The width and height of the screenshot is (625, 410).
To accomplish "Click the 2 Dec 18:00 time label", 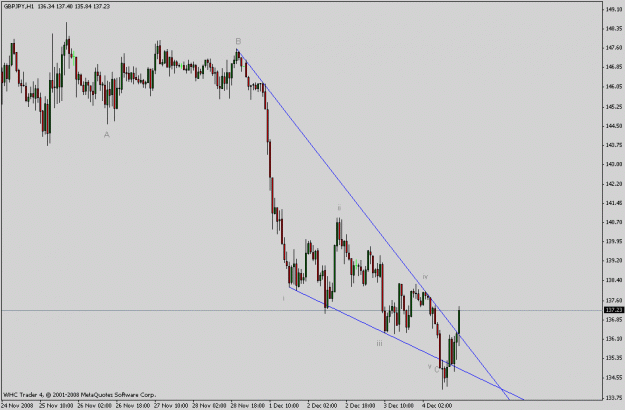I will (361, 406).
